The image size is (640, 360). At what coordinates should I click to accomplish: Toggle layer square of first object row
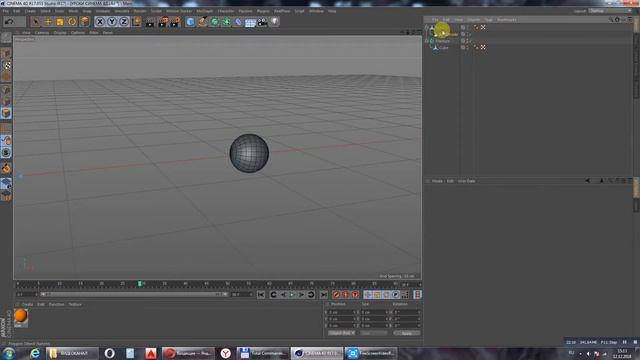tap(463, 27)
